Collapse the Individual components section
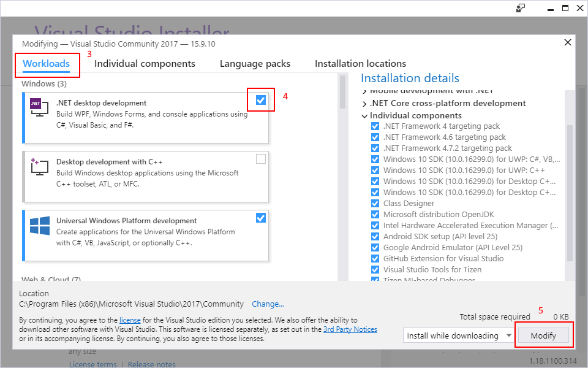Viewport: 588px width, 368px height. pyautogui.click(x=364, y=116)
